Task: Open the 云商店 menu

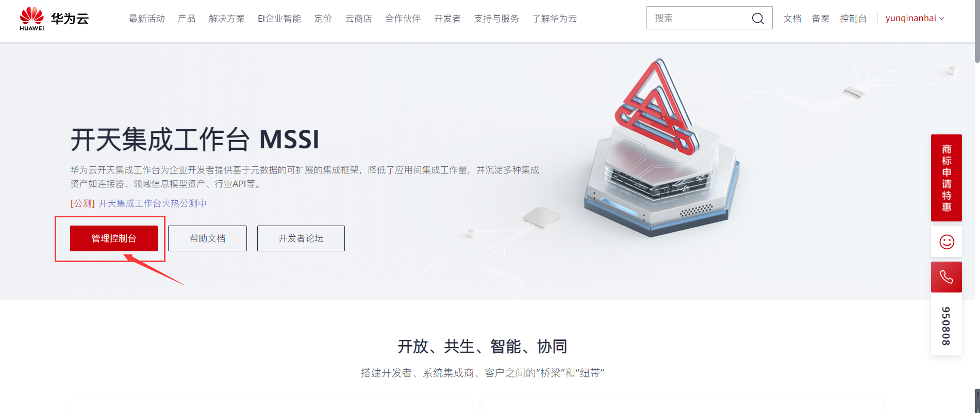Action: click(358, 19)
